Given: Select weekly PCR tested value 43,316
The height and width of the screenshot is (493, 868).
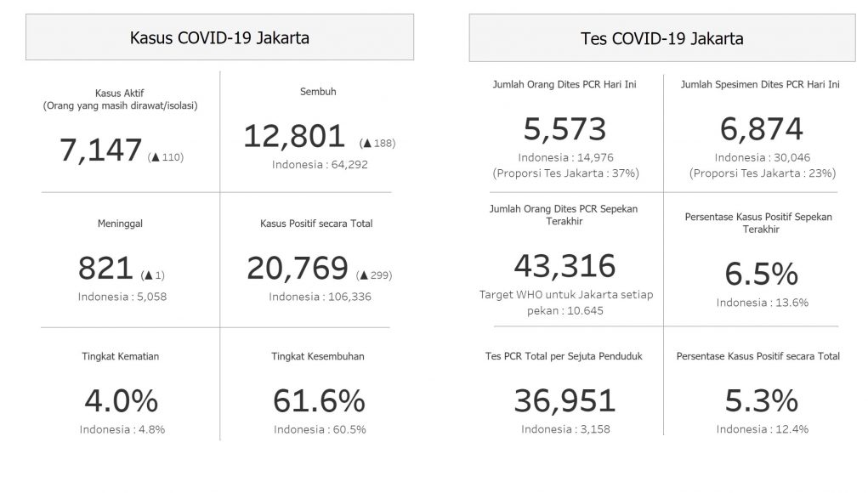Looking at the screenshot, I should click(x=565, y=265).
